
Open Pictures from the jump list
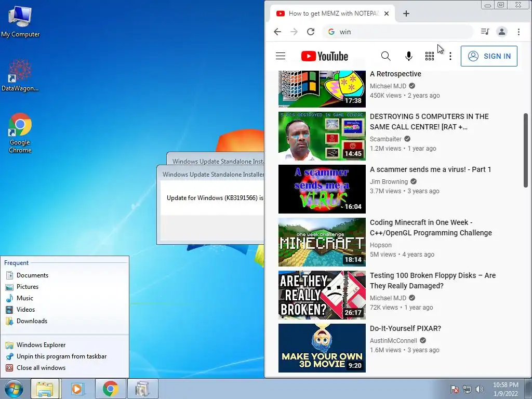click(64, 287)
